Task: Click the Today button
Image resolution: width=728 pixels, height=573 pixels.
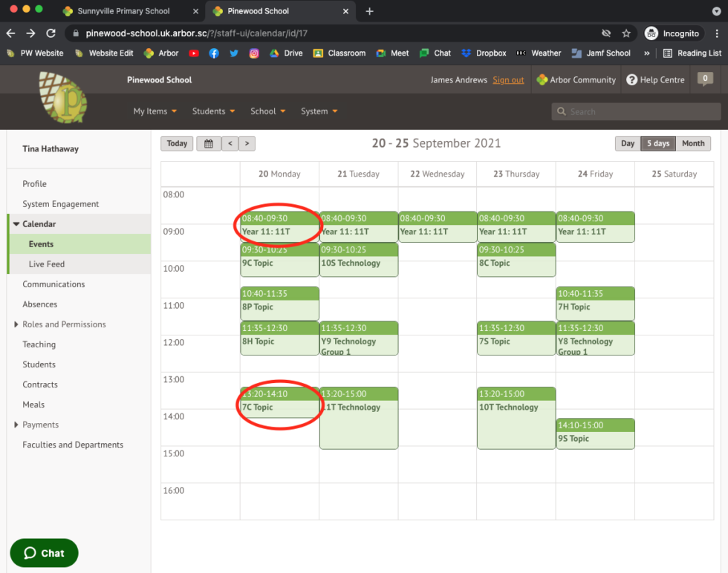Action: point(177,143)
